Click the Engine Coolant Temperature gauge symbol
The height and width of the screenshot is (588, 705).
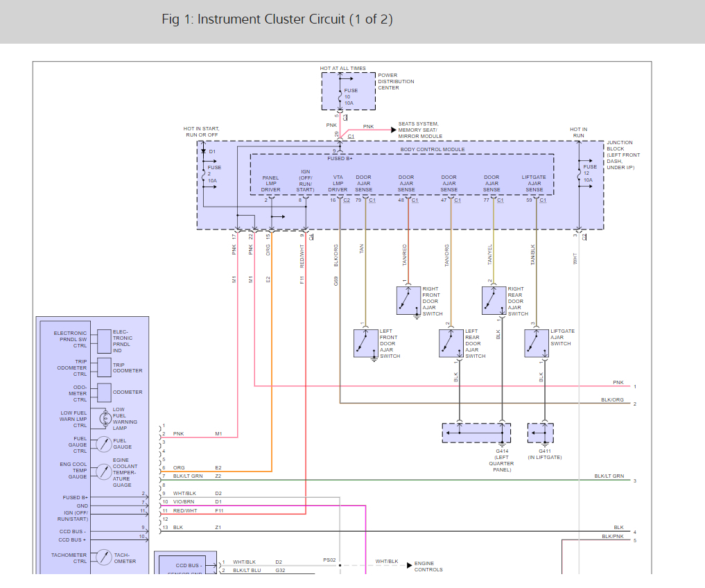[104, 472]
